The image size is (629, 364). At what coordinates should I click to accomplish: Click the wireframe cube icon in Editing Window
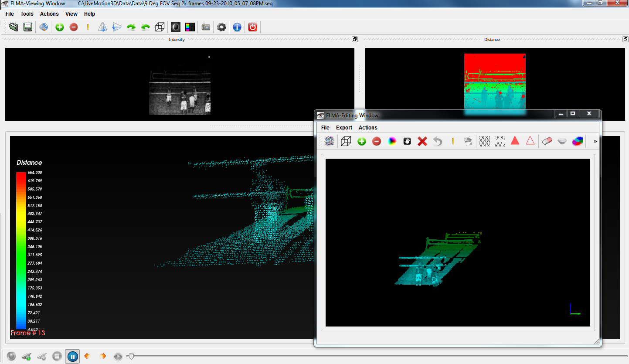tap(346, 141)
